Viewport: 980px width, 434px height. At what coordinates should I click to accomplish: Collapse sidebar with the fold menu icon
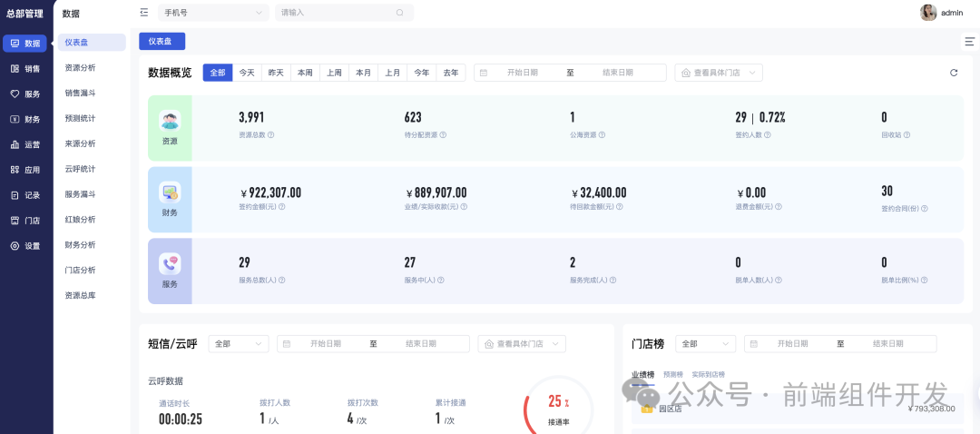point(144,12)
